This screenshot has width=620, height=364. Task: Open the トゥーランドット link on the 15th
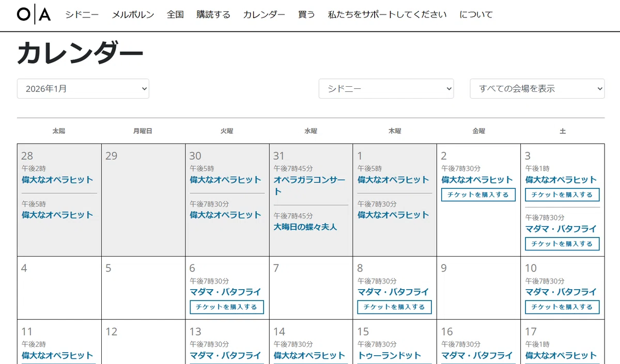pyautogui.click(x=390, y=355)
